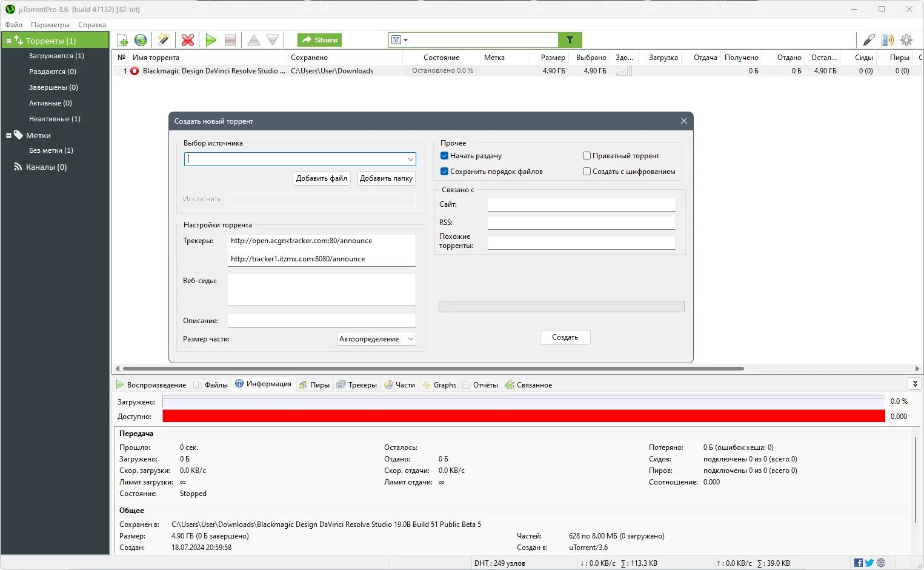Open the 'Параметры' menu
Screen dimensions: 924x570
coord(50,25)
